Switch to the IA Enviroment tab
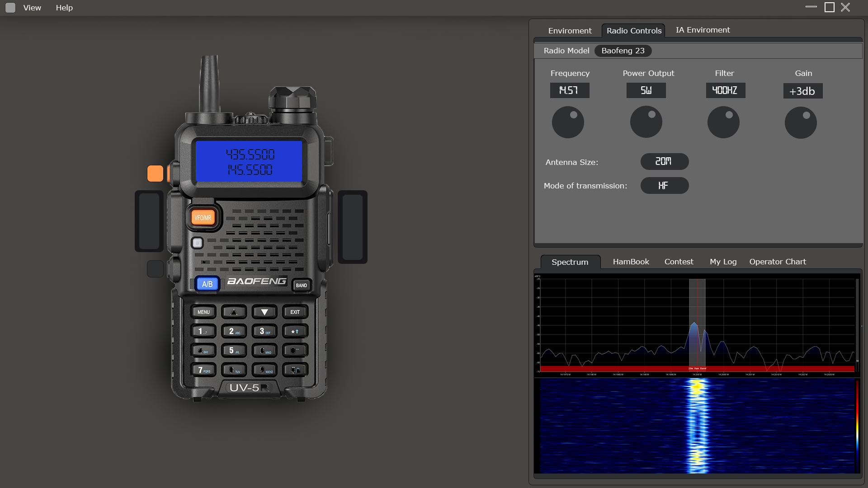The width and height of the screenshot is (868, 488). coord(703,30)
